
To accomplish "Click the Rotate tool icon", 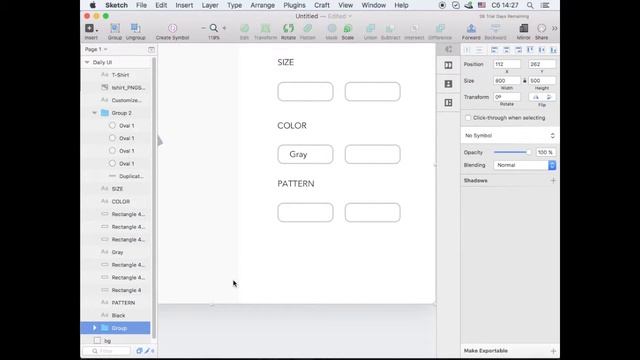I will tap(288, 28).
